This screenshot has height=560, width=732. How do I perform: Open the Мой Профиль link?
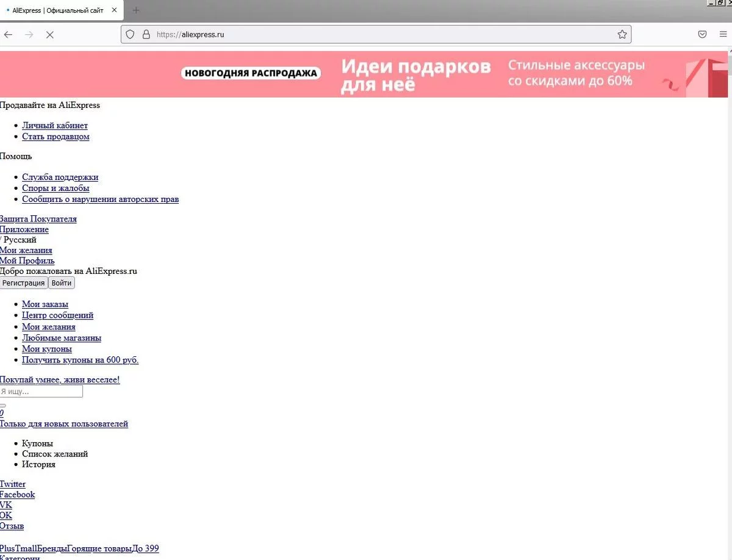point(27,260)
